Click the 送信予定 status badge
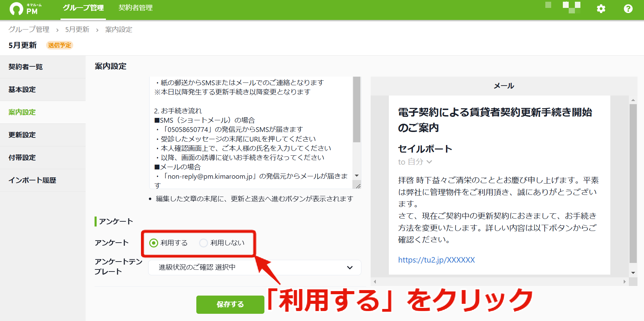This screenshot has height=321, width=644. click(59, 45)
